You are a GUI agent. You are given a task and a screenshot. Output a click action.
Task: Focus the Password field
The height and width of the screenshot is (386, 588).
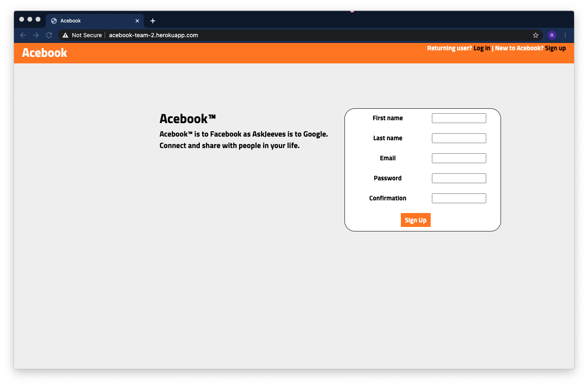(x=459, y=178)
